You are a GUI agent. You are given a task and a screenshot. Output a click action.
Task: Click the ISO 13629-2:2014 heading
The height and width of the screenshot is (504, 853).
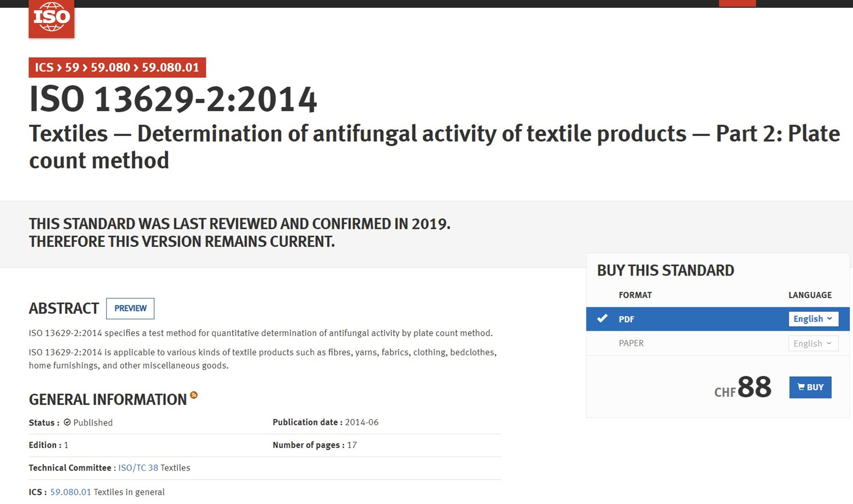(173, 99)
